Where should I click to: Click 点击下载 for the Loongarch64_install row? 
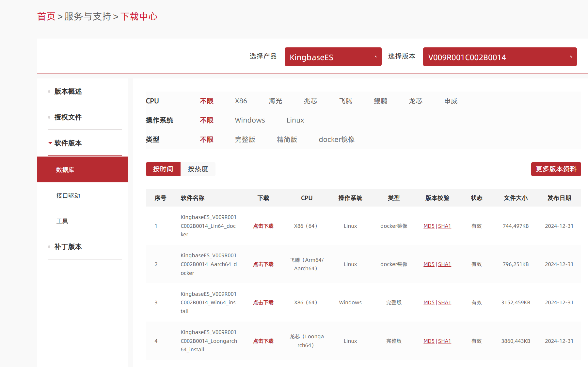pos(263,341)
